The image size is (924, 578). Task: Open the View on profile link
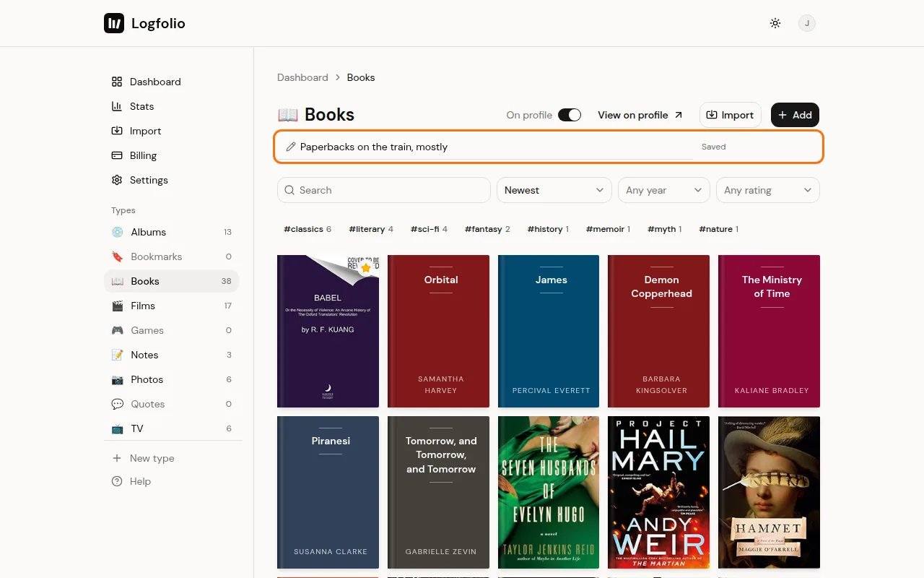point(640,115)
